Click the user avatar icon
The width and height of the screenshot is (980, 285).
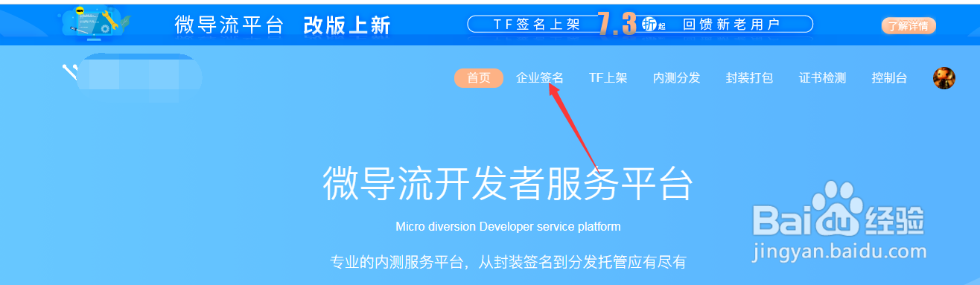coord(944,78)
